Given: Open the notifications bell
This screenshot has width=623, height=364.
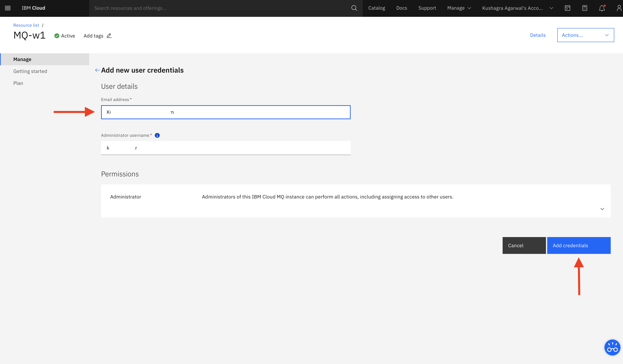Looking at the screenshot, I should [602, 8].
